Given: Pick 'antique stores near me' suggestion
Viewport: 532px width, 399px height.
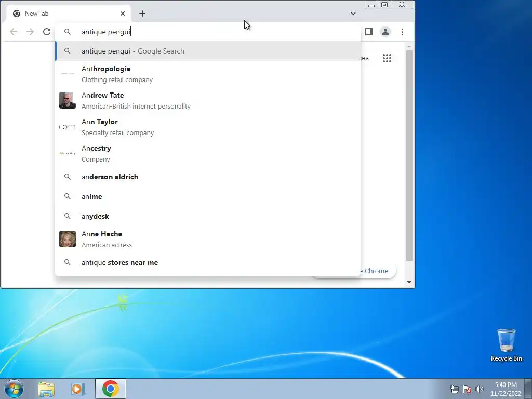Looking at the screenshot, I should pyautogui.click(x=208, y=262).
